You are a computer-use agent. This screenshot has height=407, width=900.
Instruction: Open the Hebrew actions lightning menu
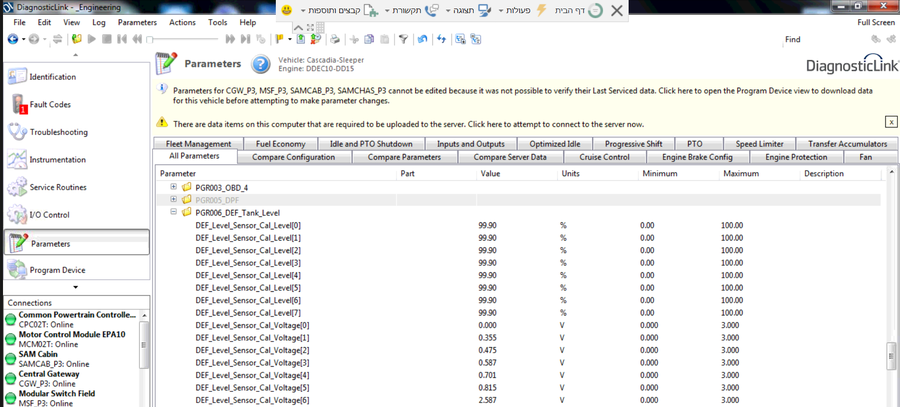pyautogui.click(x=522, y=10)
